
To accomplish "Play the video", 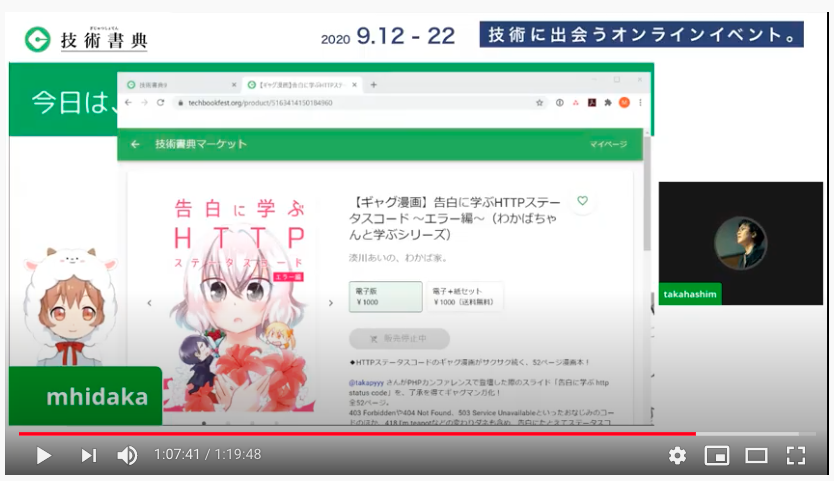I will tap(44, 455).
